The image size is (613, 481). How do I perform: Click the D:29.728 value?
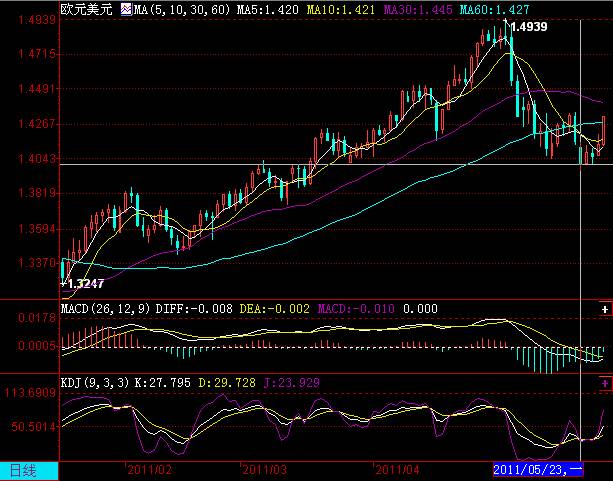pos(227,382)
